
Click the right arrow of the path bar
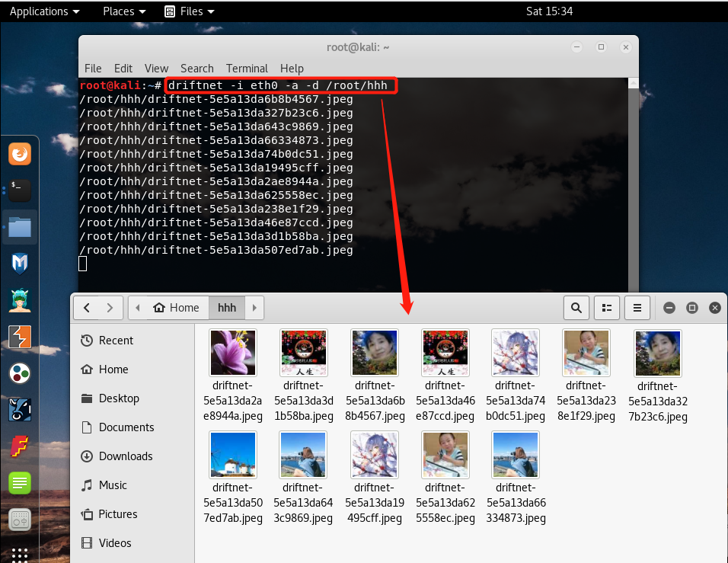pyautogui.click(x=254, y=308)
